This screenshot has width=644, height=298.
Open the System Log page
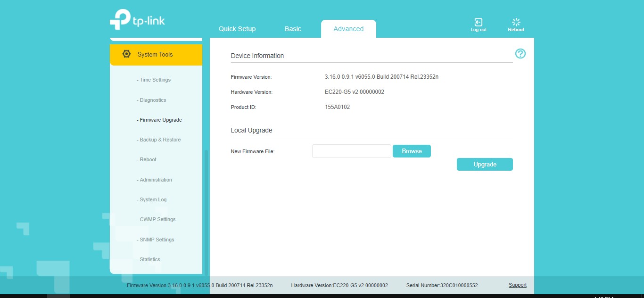153,199
